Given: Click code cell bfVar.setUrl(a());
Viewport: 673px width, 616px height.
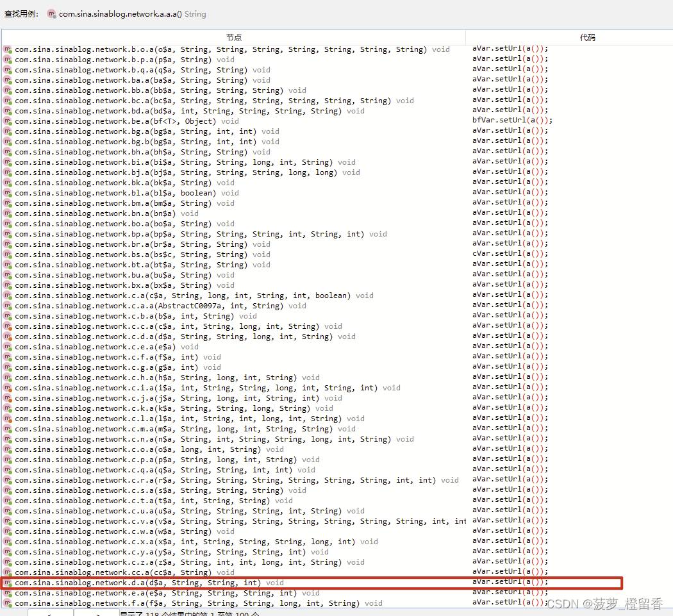Looking at the screenshot, I should pyautogui.click(x=513, y=121).
